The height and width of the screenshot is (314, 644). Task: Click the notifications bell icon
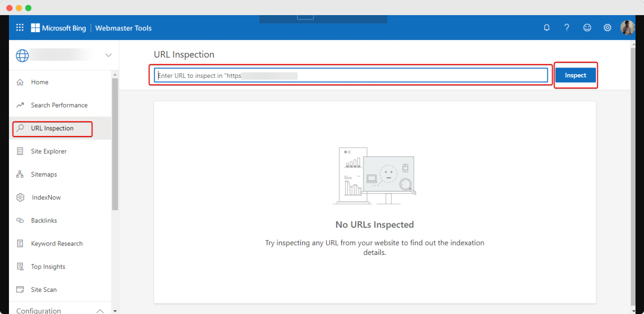[x=546, y=28]
